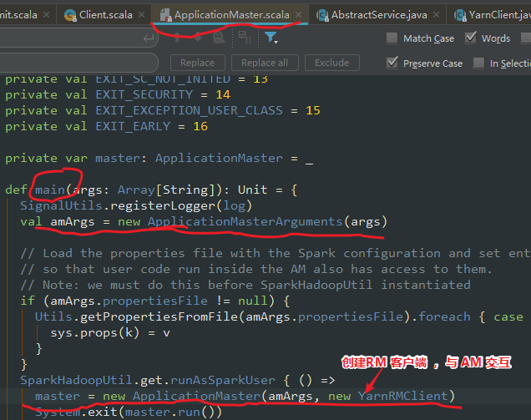Click the Replace all button
The height and width of the screenshot is (420, 531).
[x=265, y=63]
